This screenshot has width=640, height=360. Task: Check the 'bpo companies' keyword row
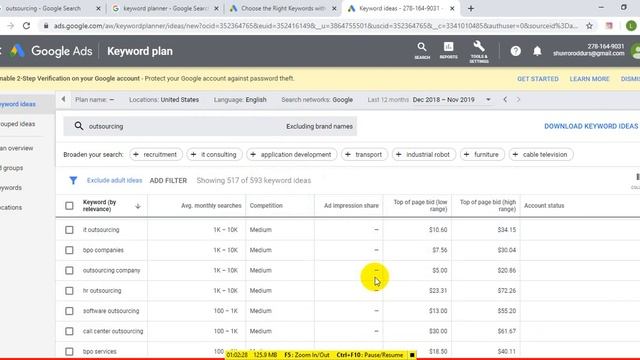pos(69,250)
